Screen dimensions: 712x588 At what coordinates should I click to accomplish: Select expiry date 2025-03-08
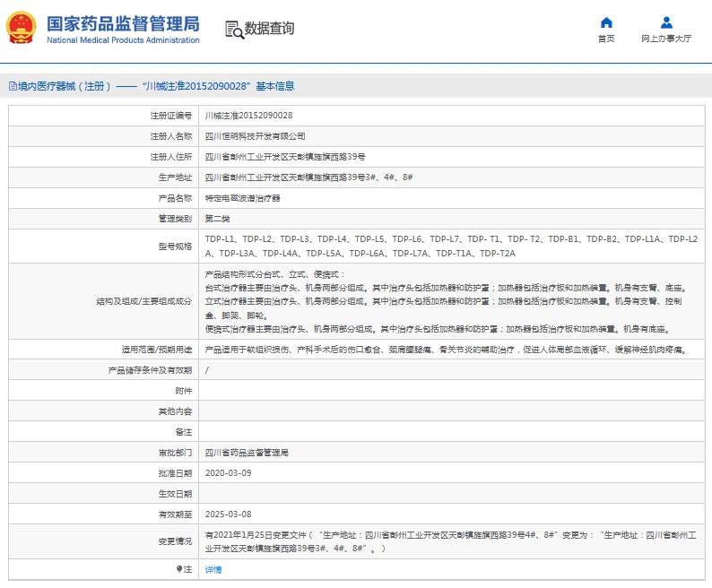tap(228, 514)
